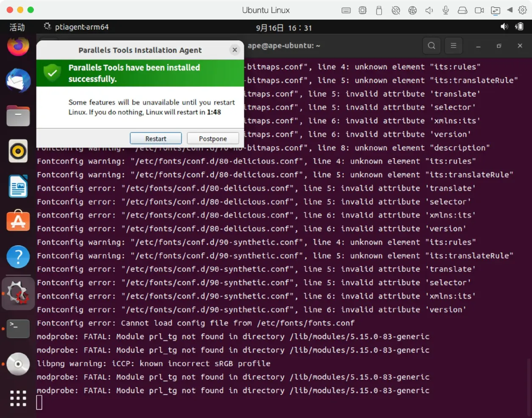
Task: Open the Ubuntu volume indicator in top bar
Action: click(x=504, y=27)
